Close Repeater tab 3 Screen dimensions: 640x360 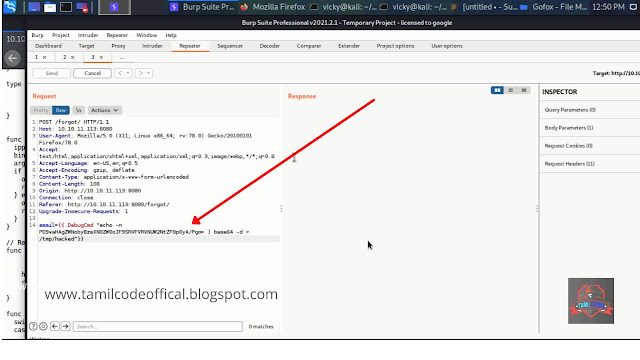pyautogui.click(x=101, y=58)
